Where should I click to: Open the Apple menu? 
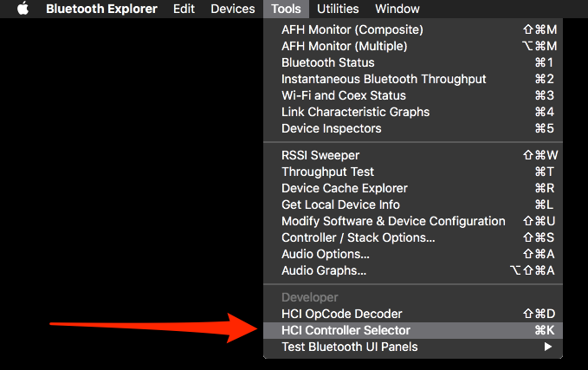pyautogui.click(x=23, y=9)
